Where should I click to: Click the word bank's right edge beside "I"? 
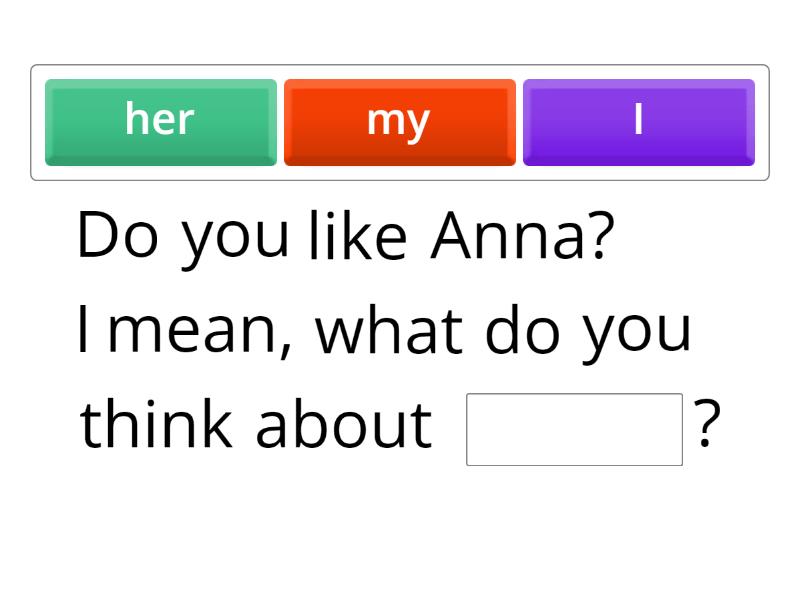pos(762,122)
